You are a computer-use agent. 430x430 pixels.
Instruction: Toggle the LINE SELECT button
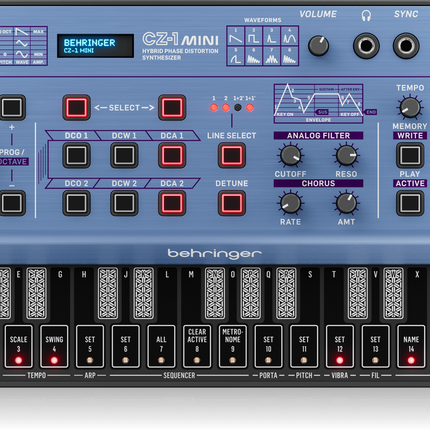pyautogui.click(x=232, y=155)
